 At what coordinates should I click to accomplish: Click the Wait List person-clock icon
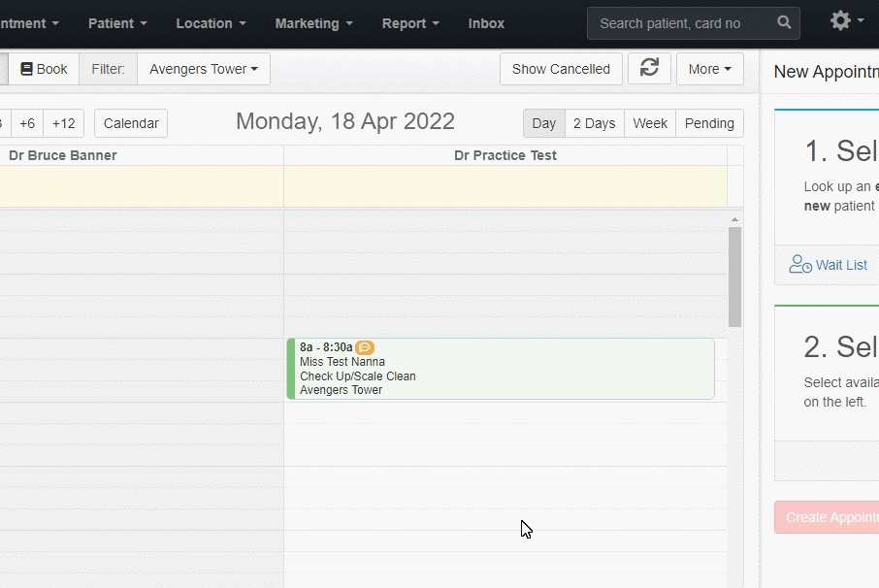[800, 264]
